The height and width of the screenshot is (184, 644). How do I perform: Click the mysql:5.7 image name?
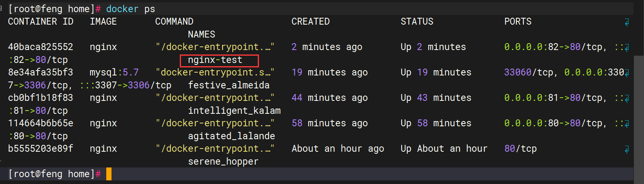tap(114, 73)
